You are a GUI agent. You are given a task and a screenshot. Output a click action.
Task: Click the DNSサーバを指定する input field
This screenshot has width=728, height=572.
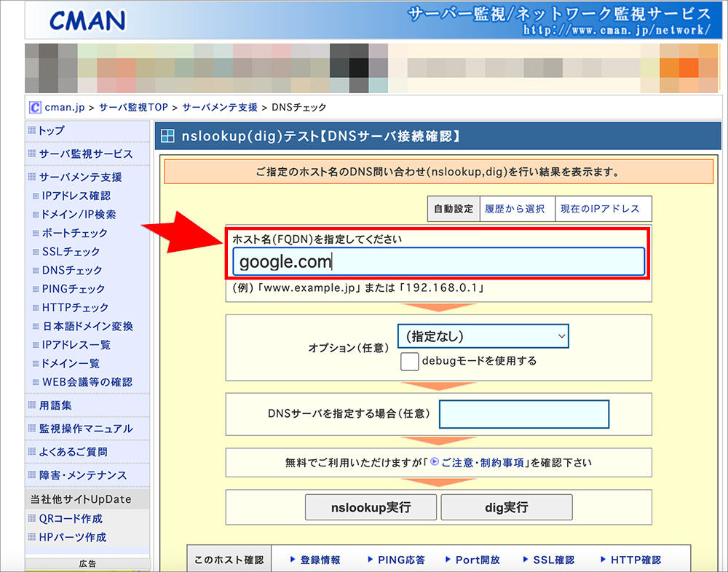pos(524,414)
